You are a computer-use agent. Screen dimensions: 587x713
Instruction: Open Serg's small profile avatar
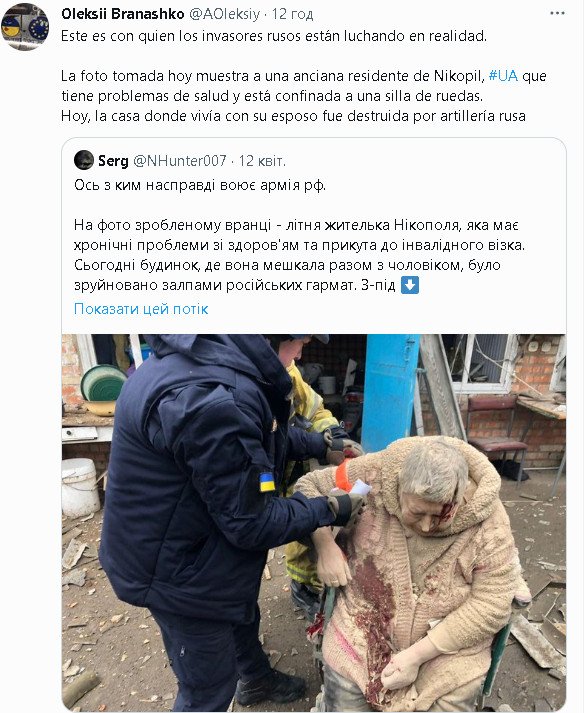pyautogui.click(x=84, y=161)
